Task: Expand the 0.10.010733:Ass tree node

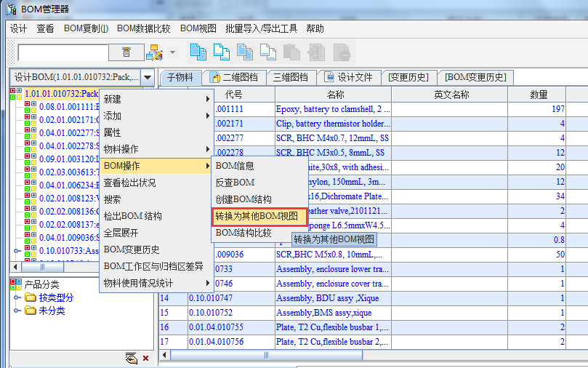Action: 16,251
